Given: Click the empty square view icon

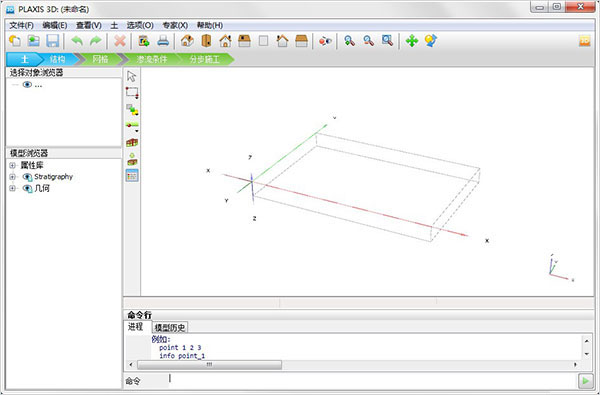Looking at the screenshot, I should coord(263,41).
